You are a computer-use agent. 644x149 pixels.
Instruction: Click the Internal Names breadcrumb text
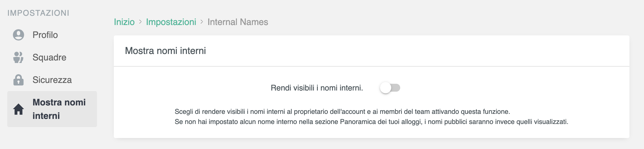point(238,22)
